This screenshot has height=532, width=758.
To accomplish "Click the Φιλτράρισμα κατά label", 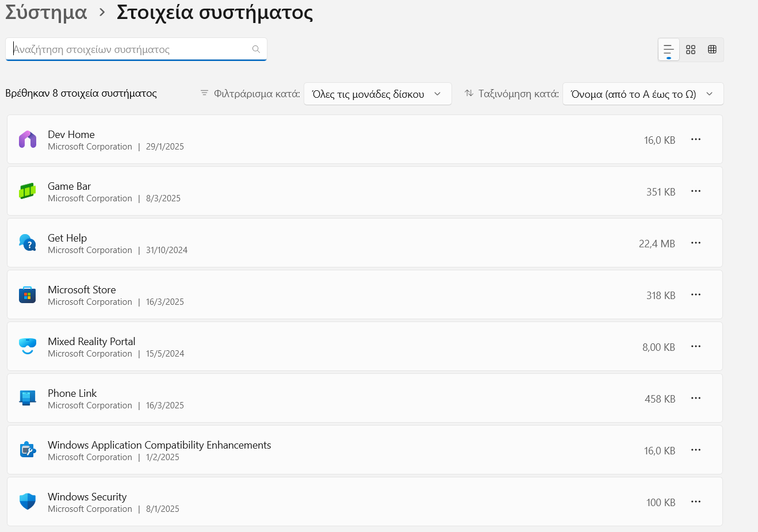I will coord(257,94).
